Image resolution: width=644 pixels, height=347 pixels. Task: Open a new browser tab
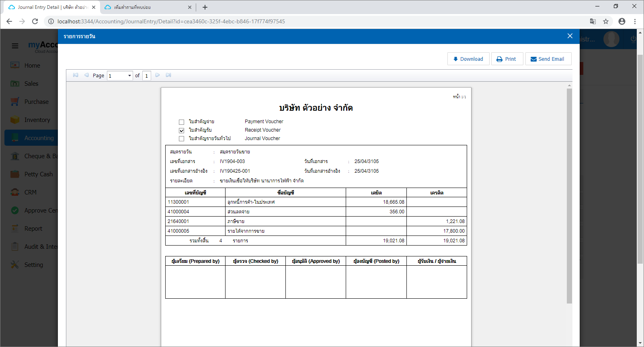coord(205,7)
